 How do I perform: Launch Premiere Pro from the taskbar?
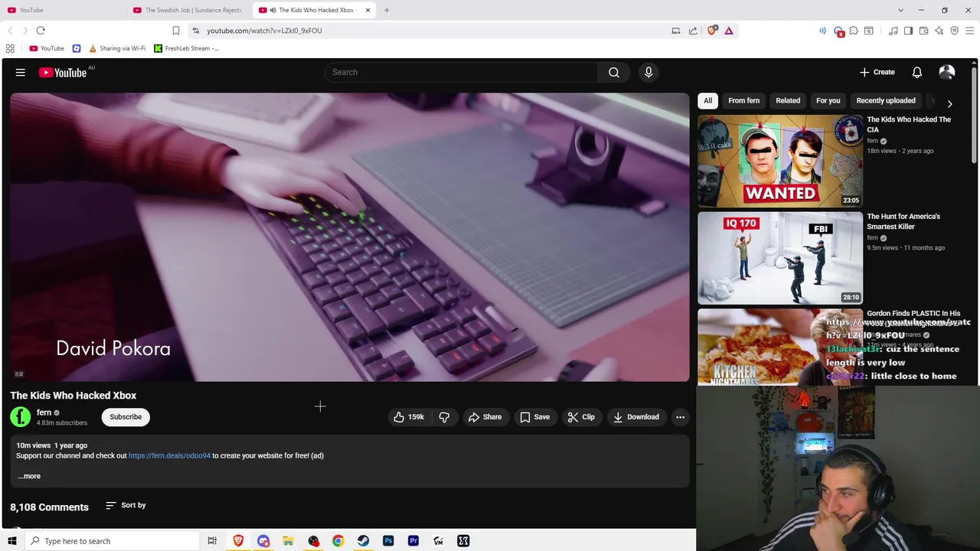point(413,541)
